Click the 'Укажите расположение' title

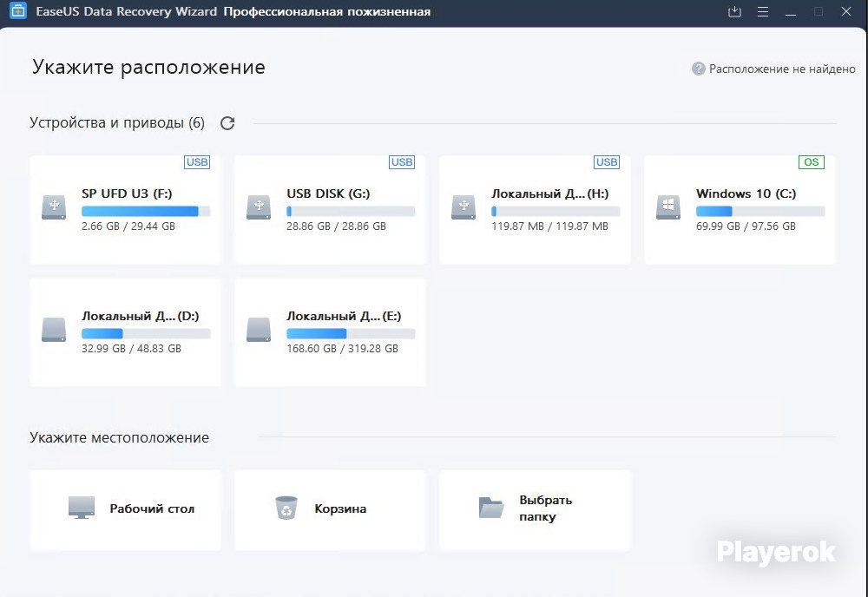pos(148,67)
